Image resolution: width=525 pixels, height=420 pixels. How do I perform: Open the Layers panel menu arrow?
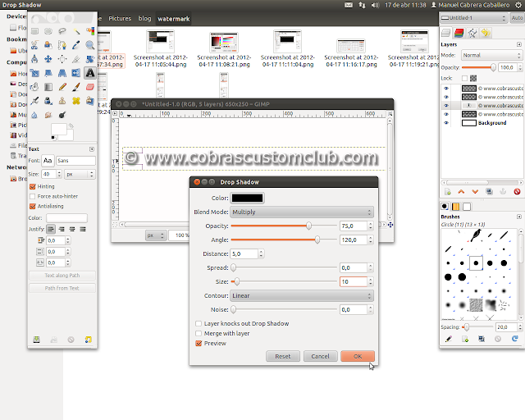tap(519, 44)
